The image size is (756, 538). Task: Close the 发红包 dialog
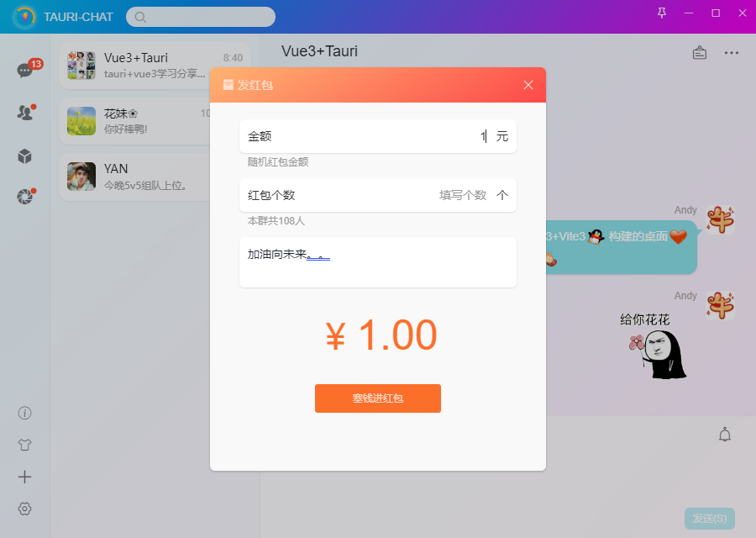[x=528, y=85]
